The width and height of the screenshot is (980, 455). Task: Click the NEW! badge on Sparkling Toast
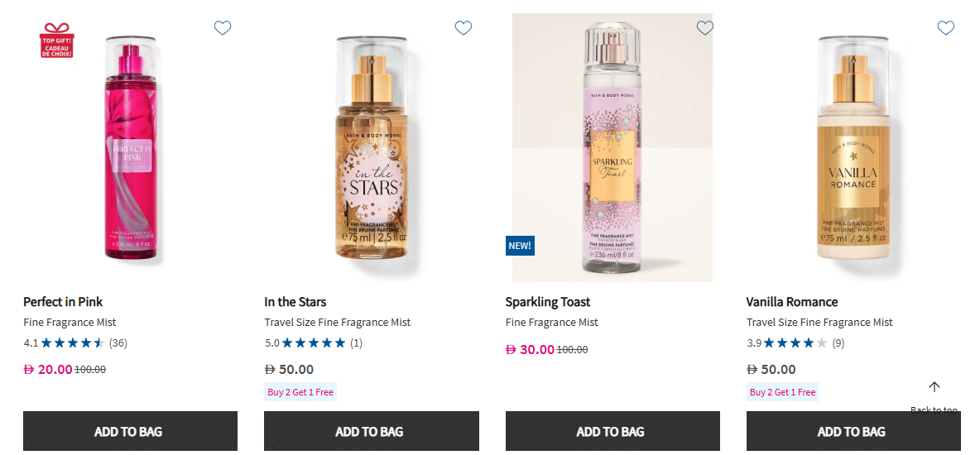pyautogui.click(x=520, y=246)
